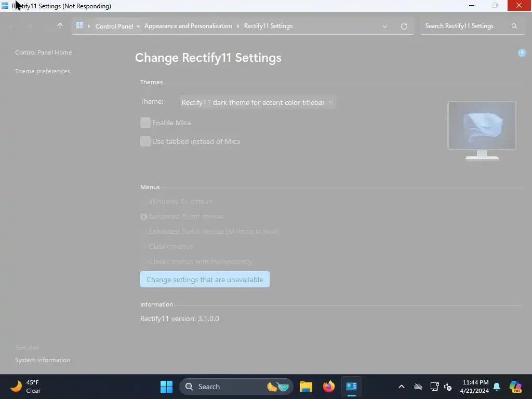Click the network display tray icon

click(434, 387)
